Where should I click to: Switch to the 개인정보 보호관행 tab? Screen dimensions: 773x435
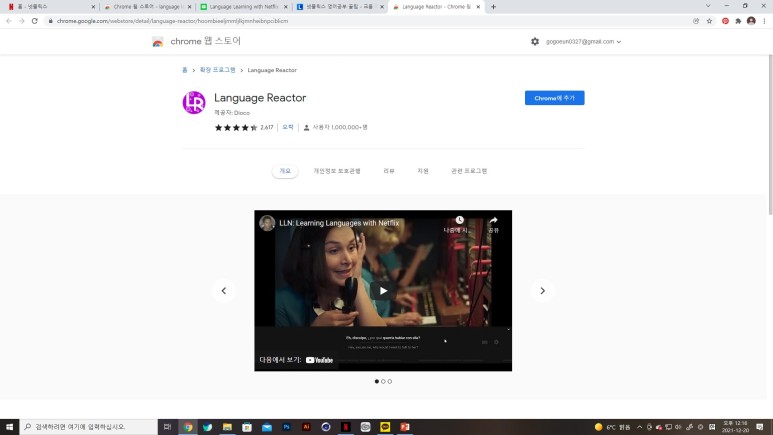click(x=337, y=171)
